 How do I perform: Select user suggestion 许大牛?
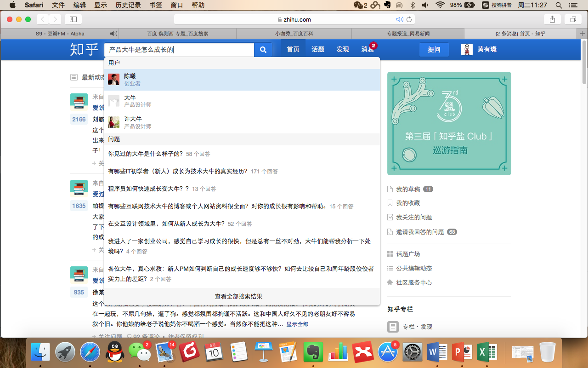(242, 122)
